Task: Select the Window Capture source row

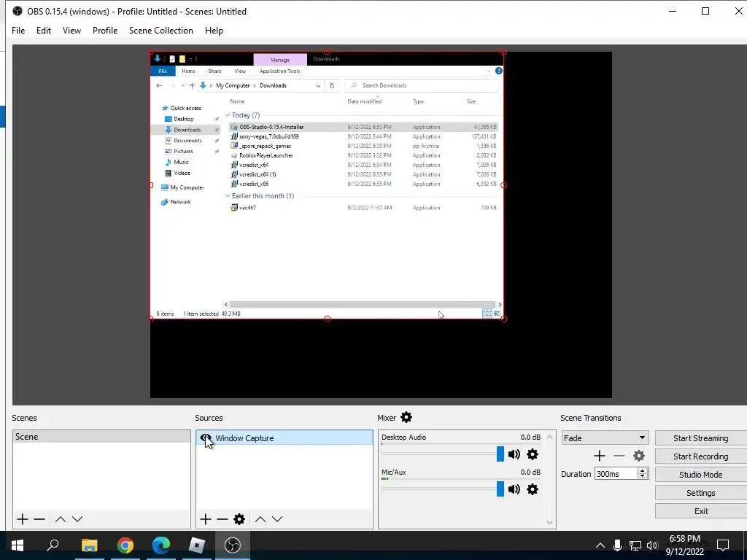Action: 285,437
